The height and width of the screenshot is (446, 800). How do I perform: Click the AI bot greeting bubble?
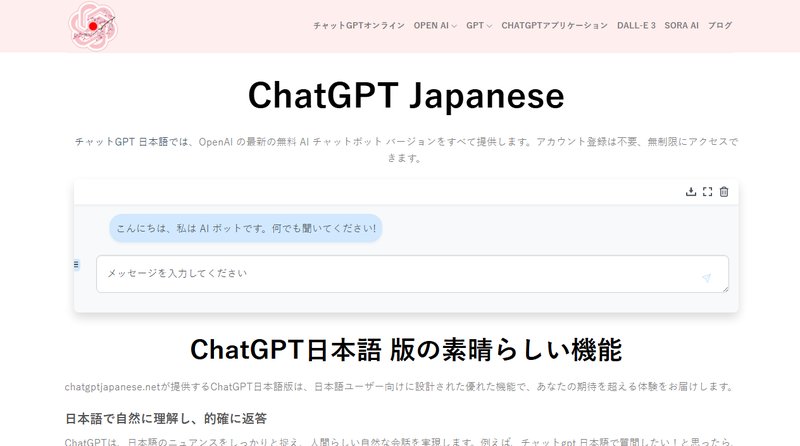coord(245,228)
